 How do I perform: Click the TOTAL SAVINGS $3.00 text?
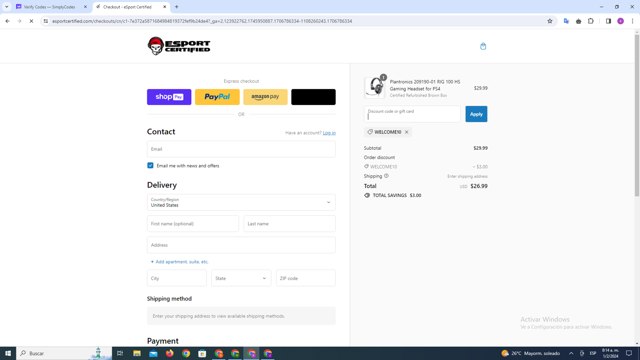click(x=397, y=196)
